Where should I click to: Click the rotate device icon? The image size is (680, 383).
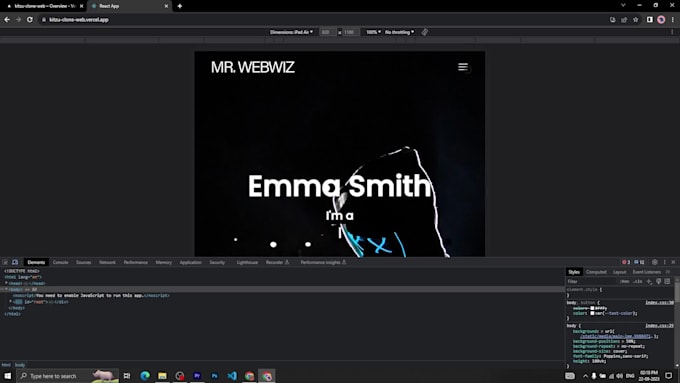click(x=425, y=32)
